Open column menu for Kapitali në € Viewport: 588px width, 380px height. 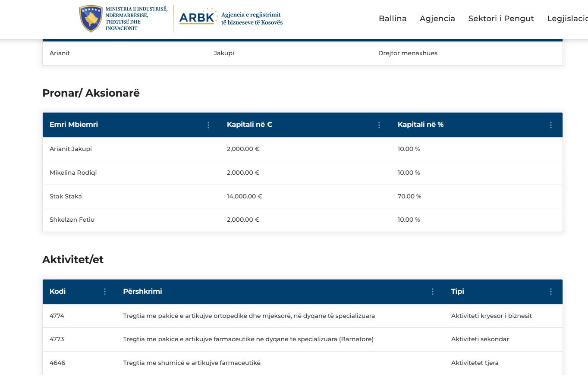pyautogui.click(x=379, y=125)
